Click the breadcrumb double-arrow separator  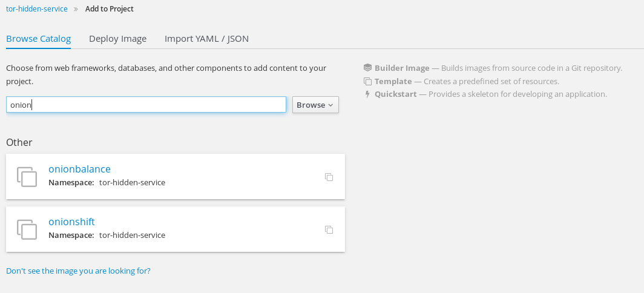click(x=76, y=9)
